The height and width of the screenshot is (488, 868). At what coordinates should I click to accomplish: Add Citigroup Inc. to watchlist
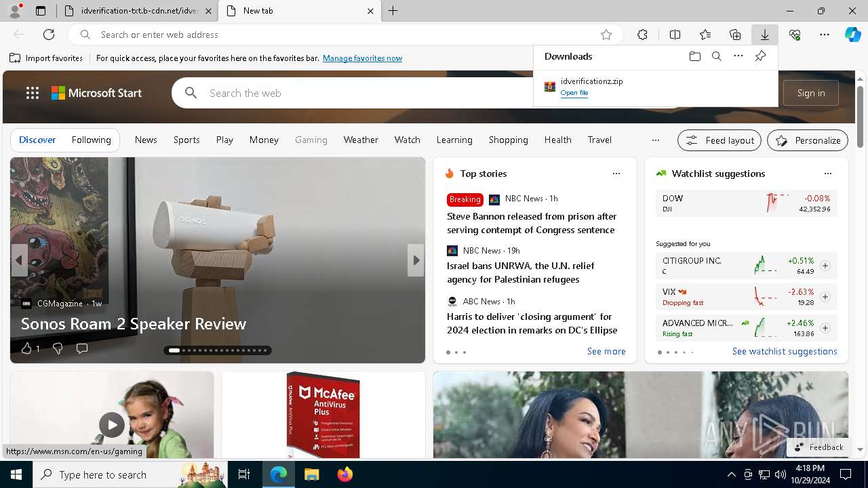[825, 266]
